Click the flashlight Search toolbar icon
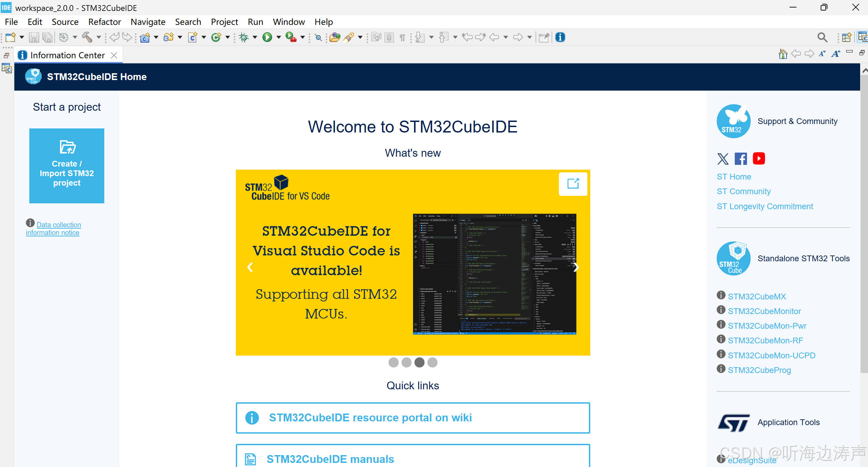Image resolution: width=868 pixels, height=467 pixels. (x=349, y=37)
